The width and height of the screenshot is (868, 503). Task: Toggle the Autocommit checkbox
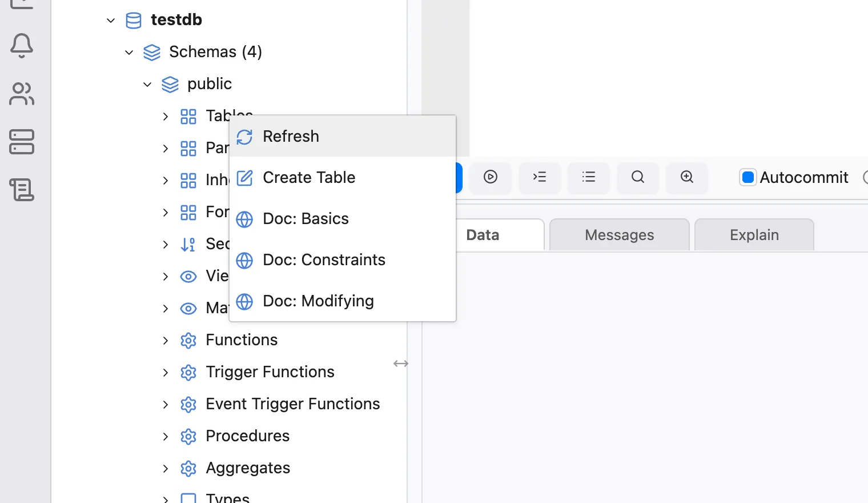pos(748,177)
